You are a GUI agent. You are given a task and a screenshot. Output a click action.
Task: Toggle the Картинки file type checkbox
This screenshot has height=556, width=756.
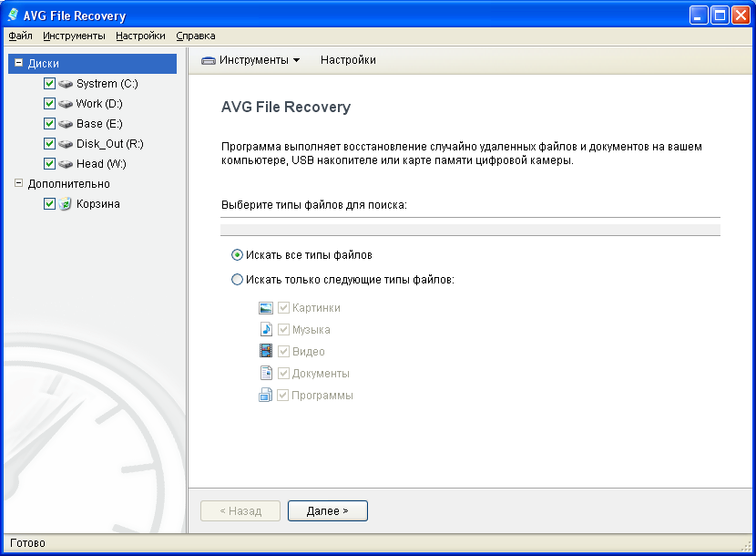[283, 308]
